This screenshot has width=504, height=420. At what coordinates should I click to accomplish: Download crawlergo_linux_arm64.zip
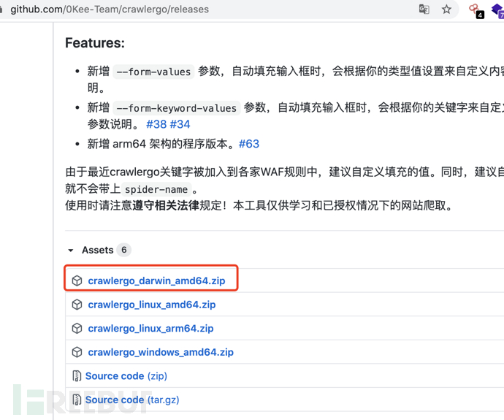pyautogui.click(x=150, y=329)
